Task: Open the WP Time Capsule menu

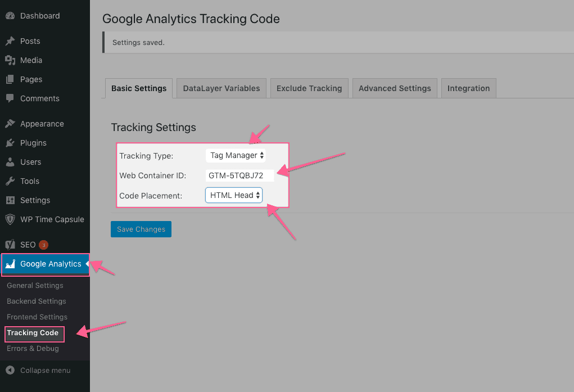Action: (44, 219)
